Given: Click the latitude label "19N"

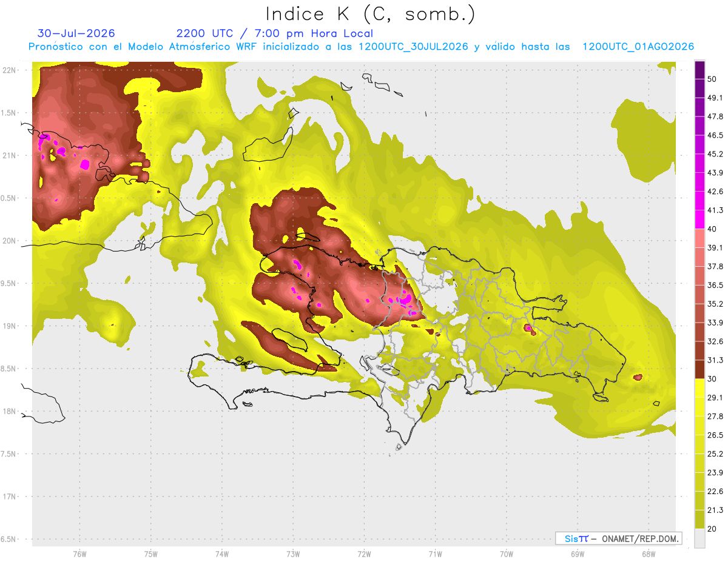Looking at the screenshot, I should coord(9,326).
